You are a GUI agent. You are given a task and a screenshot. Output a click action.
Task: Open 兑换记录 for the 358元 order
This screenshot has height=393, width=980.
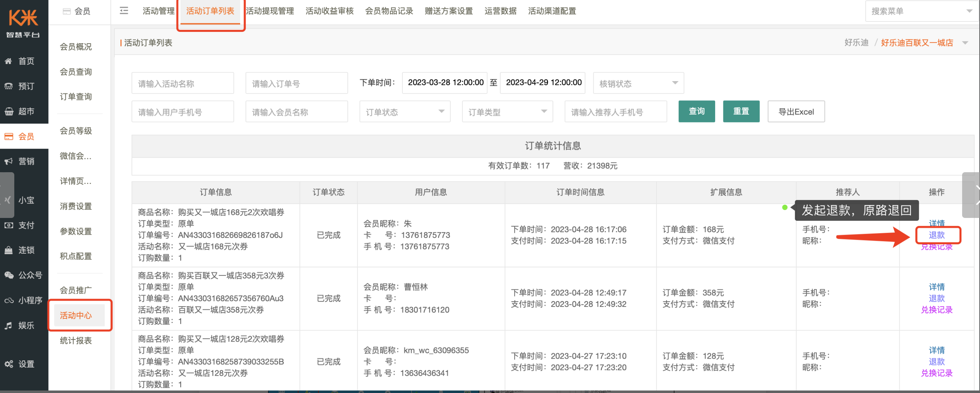coord(936,310)
